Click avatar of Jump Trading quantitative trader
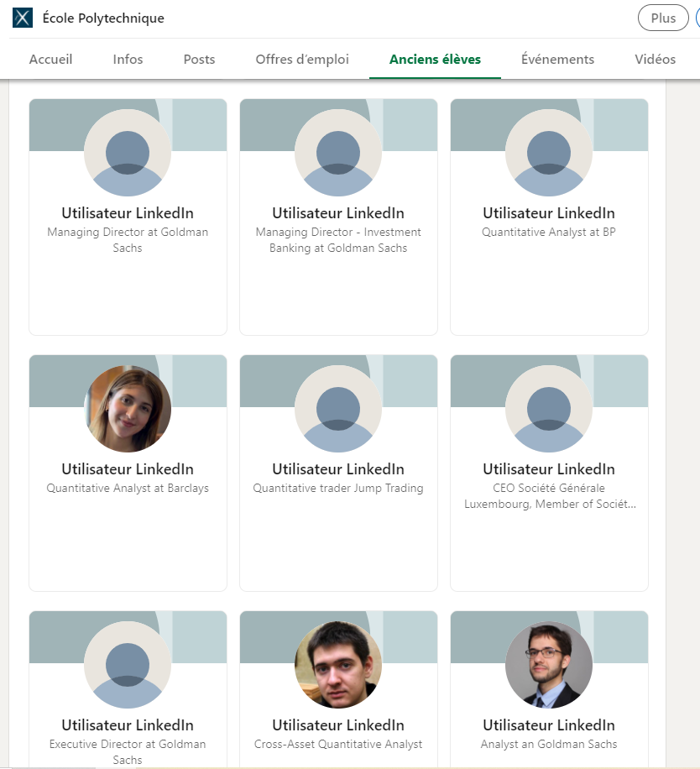The height and width of the screenshot is (769, 700). (x=338, y=409)
